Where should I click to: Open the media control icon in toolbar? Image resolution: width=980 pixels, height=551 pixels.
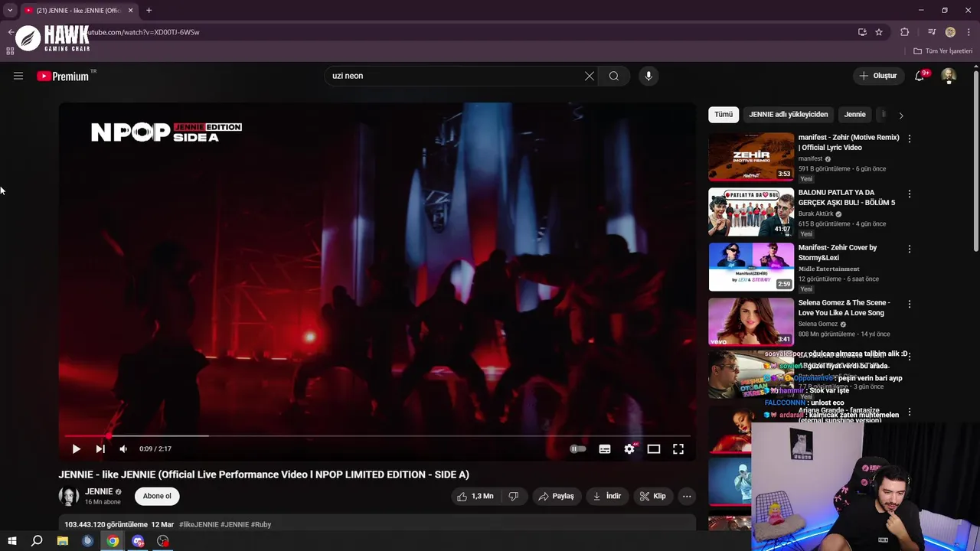(932, 32)
